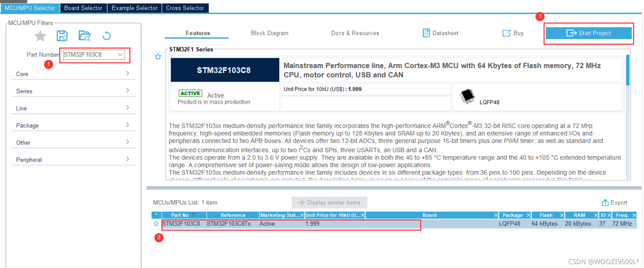This screenshot has height=268, width=644.
Task: Expand the Core filter section
Action: coord(73,74)
